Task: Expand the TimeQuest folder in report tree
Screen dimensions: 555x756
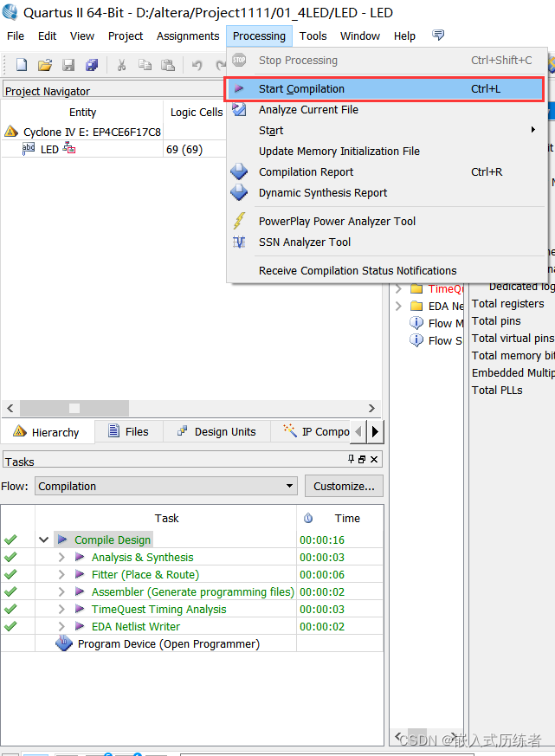Action: pos(399,288)
